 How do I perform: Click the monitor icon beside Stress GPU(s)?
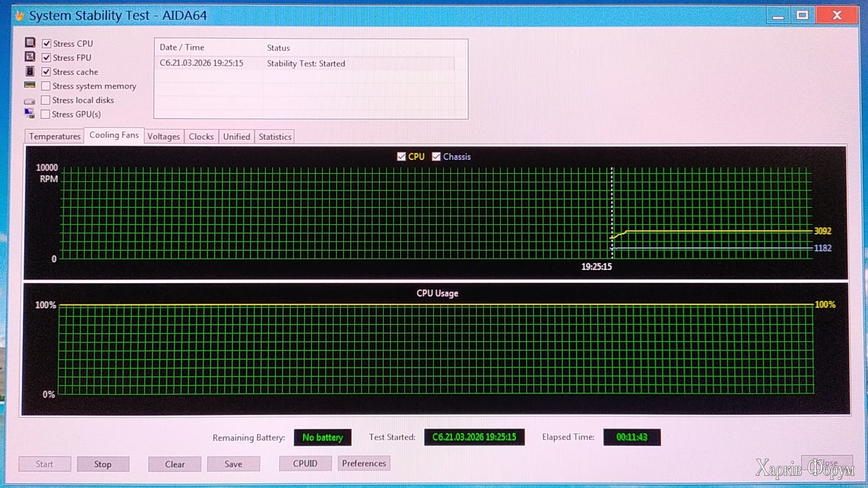(x=29, y=113)
